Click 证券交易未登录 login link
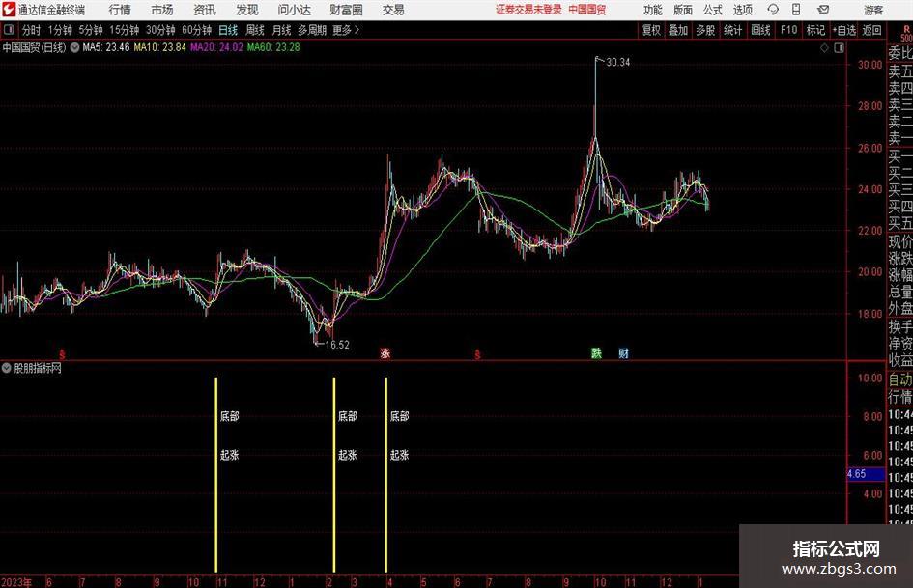 click(528, 10)
